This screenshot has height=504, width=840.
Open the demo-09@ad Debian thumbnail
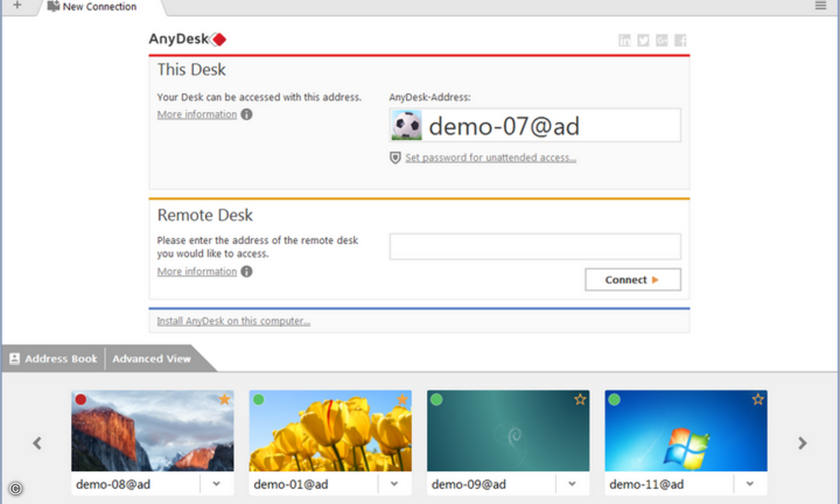pos(508,430)
